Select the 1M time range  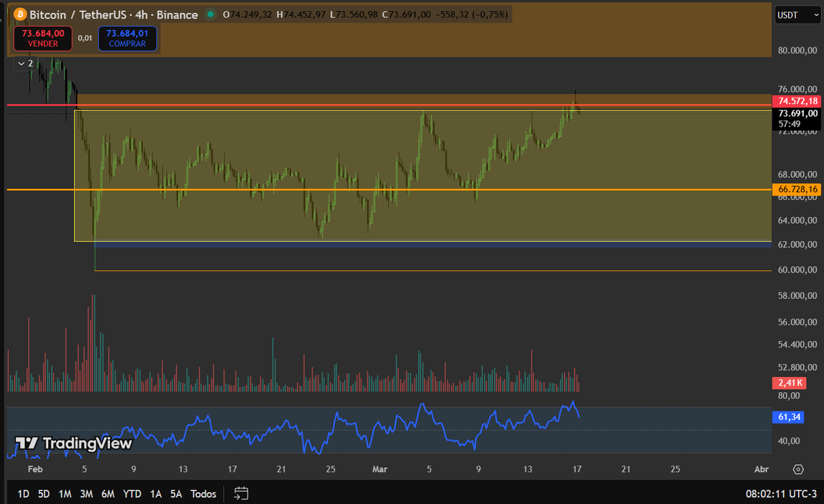pyautogui.click(x=65, y=494)
